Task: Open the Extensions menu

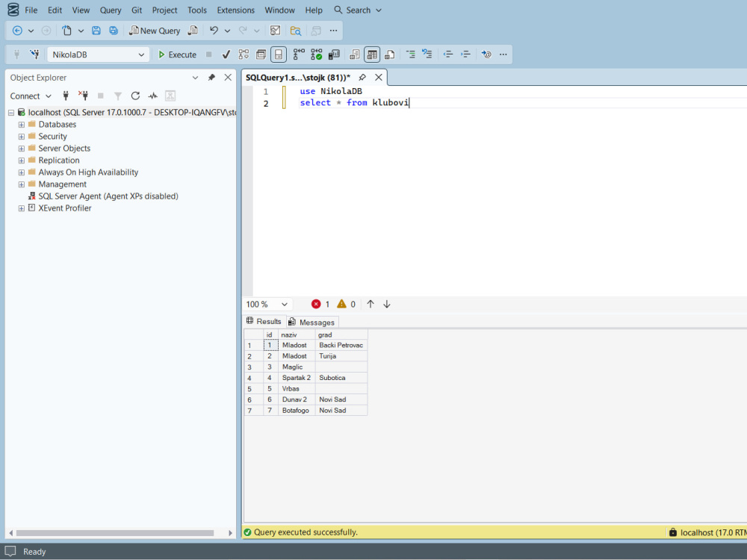Action: click(236, 10)
